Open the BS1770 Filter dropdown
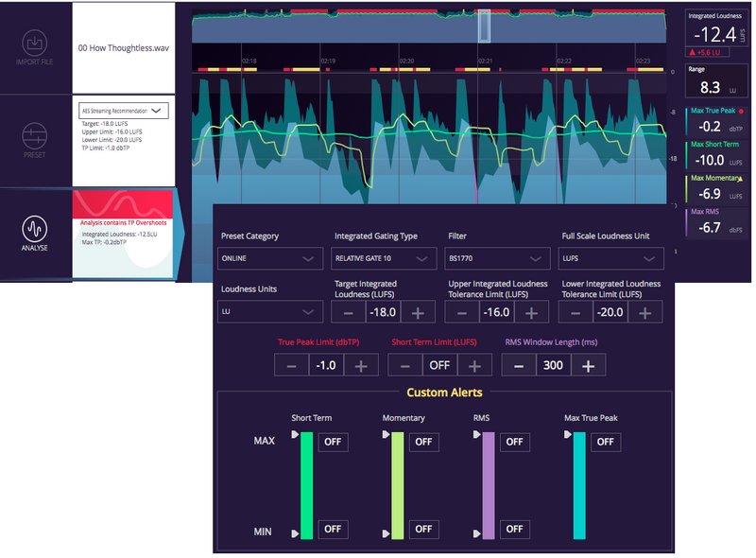Image resolution: width=756 pixels, height=558 pixels. pos(497,258)
